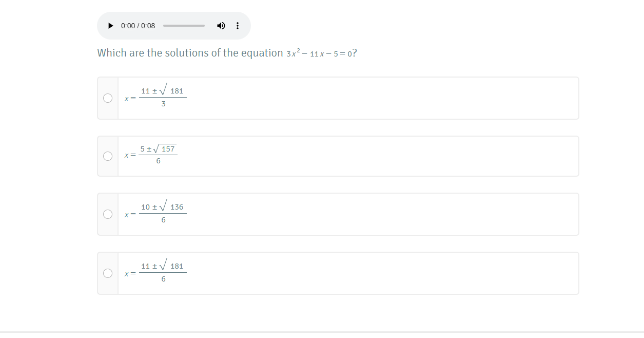This screenshot has width=644, height=338.
Task: Click the audio seek progress bar
Action: coord(184,26)
